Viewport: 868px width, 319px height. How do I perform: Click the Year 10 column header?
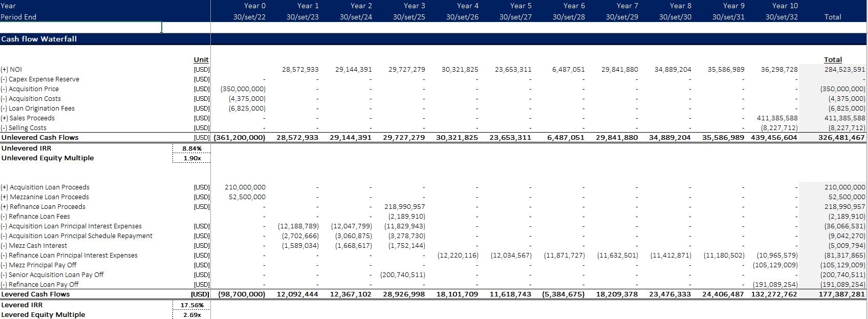785,6
